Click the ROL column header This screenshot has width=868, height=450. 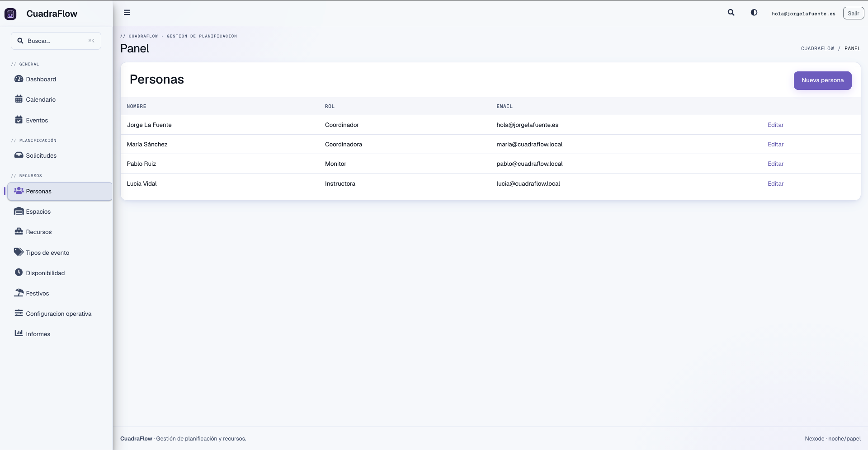click(330, 107)
